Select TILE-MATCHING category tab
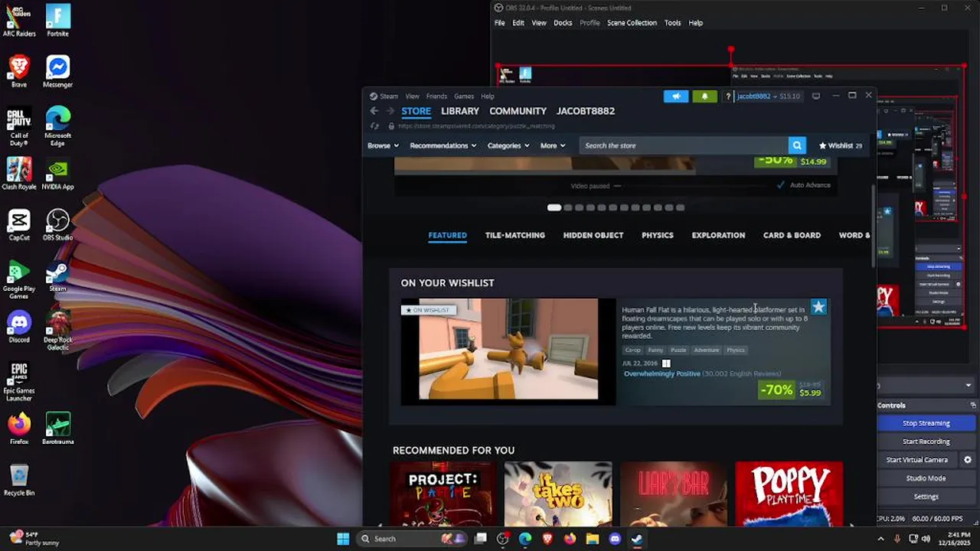The height and width of the screenshot is (551, 980). (x=515, y=236)
